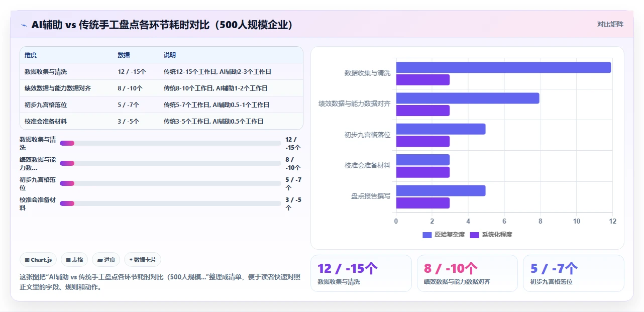Viewport: 644px width, 312px height.
Task: Click x-axis tick value 12
Action: [x=612, y=221]
